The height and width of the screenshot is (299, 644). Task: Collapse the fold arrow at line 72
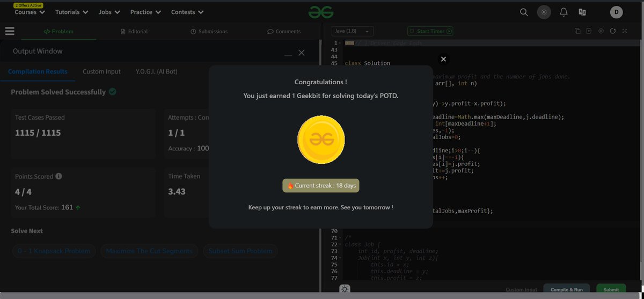click(x=341, y=244)
